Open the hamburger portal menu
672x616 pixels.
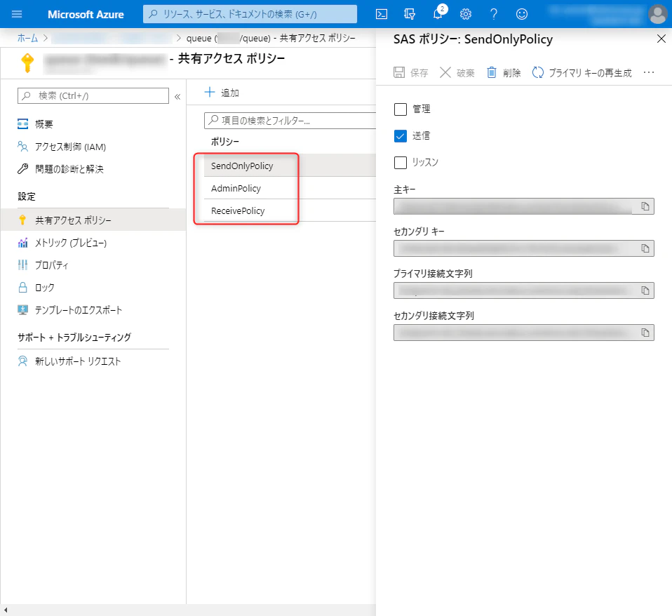click(17, 14)
